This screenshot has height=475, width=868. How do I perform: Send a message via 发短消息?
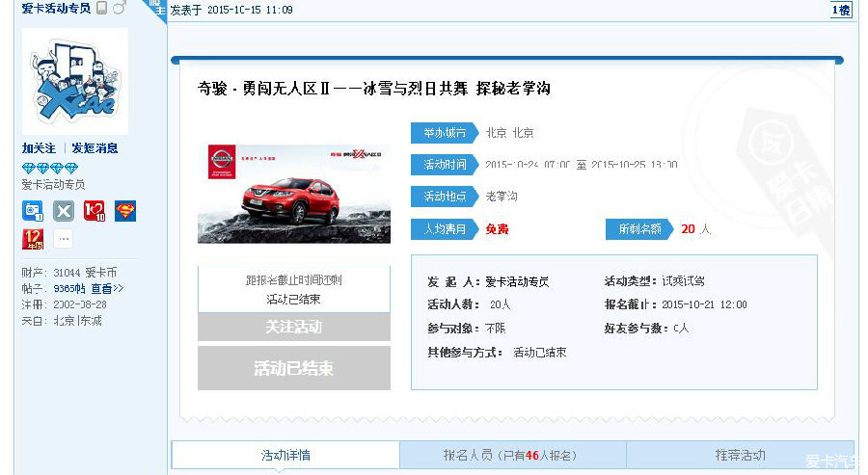click(95, 148)
